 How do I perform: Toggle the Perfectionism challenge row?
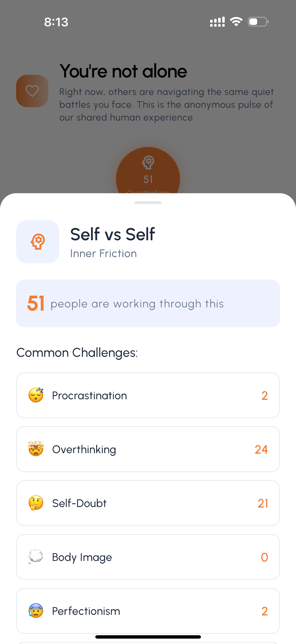148,611
